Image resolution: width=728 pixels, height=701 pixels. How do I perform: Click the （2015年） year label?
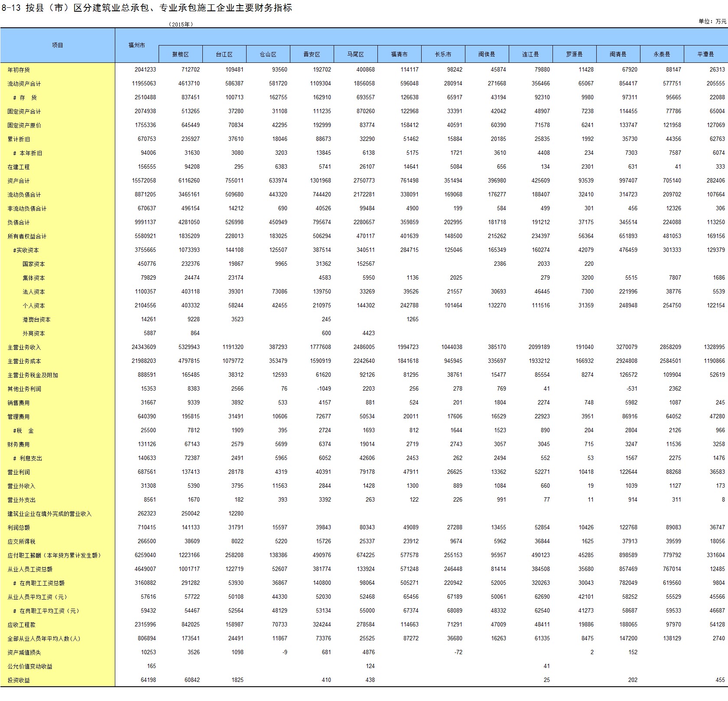point(181,24)
